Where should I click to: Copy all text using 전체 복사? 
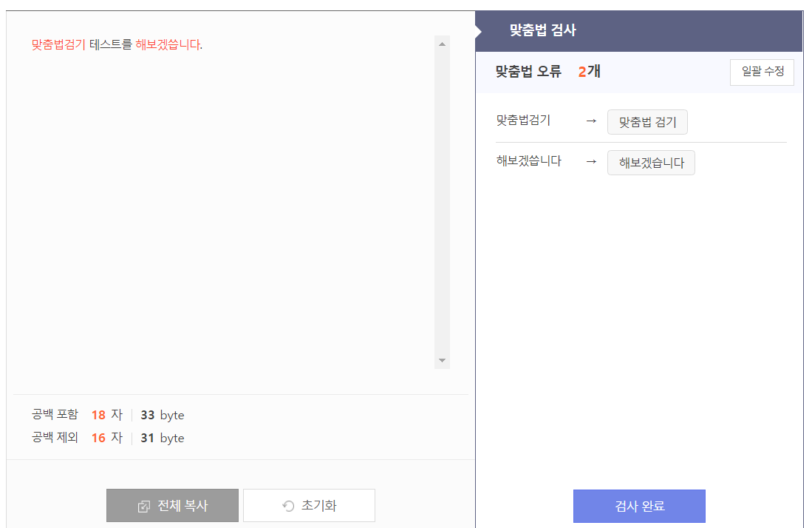172,505
